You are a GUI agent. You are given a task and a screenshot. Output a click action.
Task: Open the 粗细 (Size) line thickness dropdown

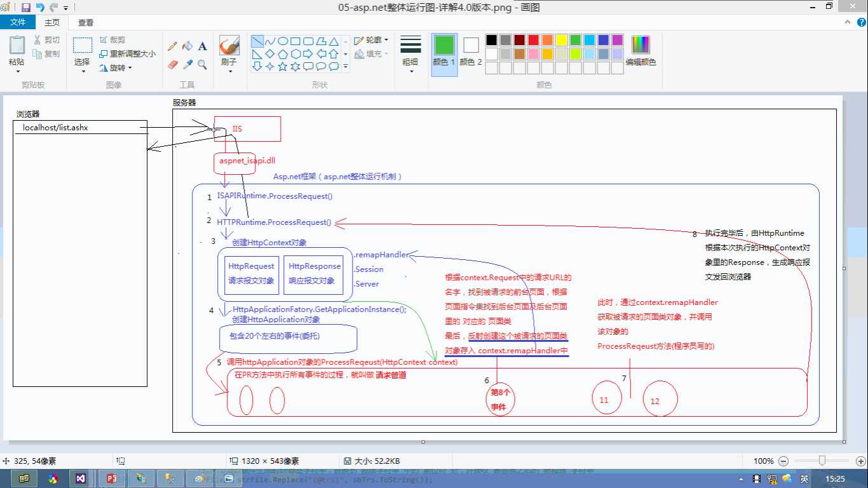[410, 54]
